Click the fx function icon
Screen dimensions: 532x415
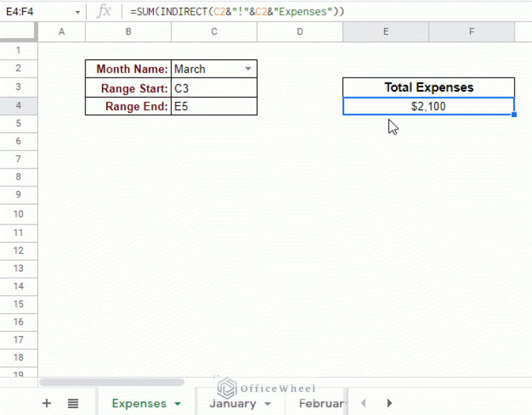point(104,11)
